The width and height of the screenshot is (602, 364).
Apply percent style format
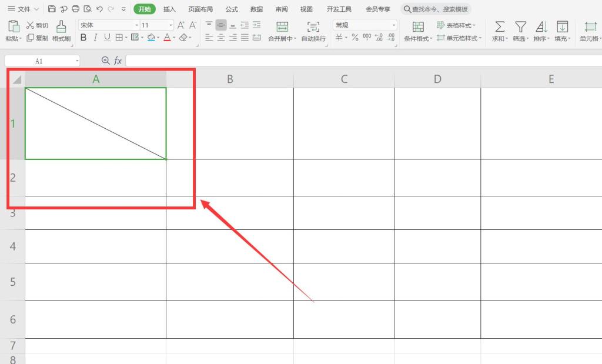pos(354,37)
